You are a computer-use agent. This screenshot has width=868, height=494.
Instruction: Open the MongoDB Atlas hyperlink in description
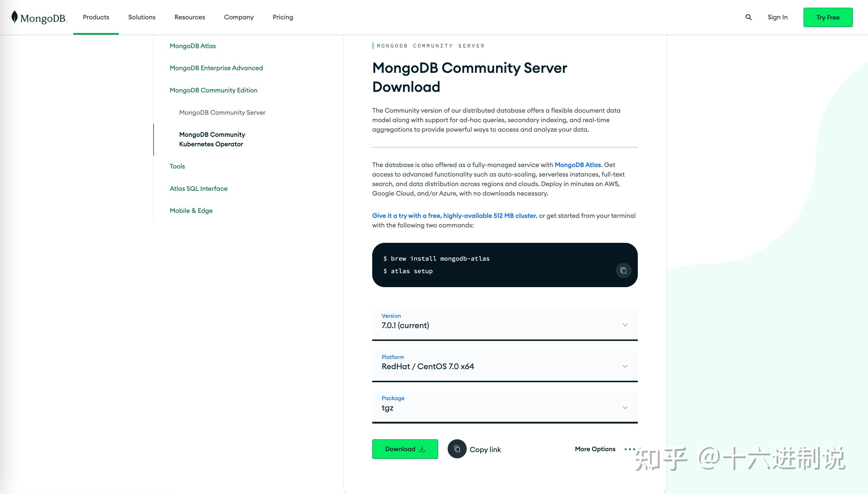pos(578,165)
